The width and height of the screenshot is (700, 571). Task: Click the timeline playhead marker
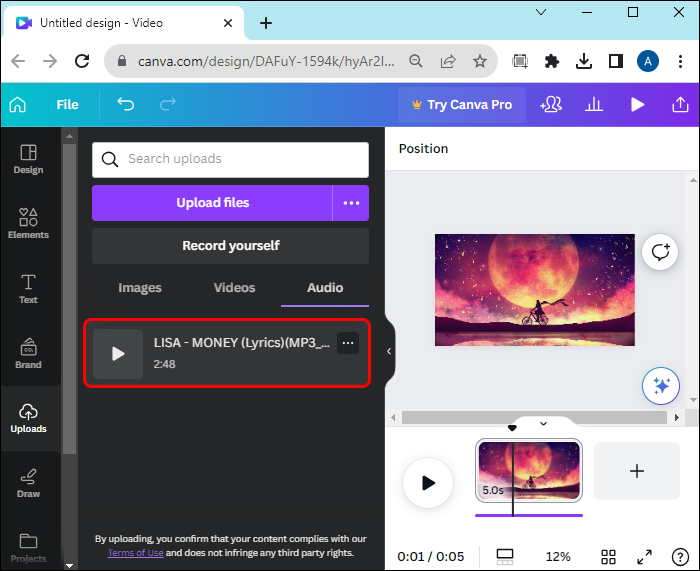click(512, 428)
